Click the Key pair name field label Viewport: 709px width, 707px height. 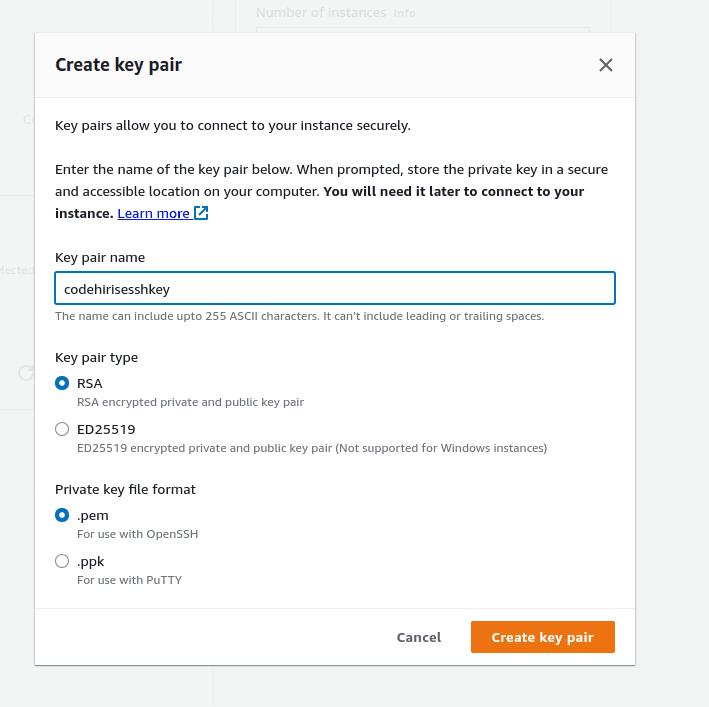(100, 257)
